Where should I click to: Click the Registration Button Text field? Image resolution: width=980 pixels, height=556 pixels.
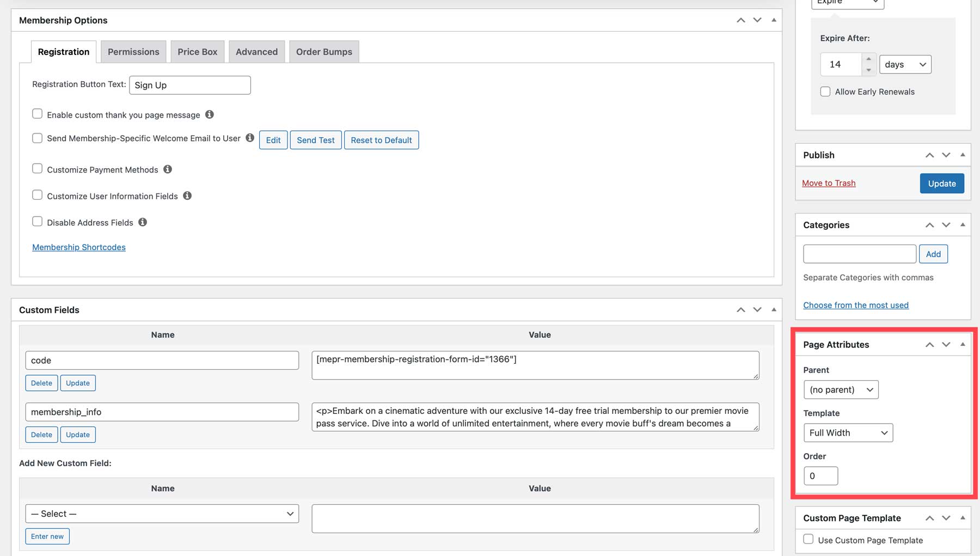189,85
